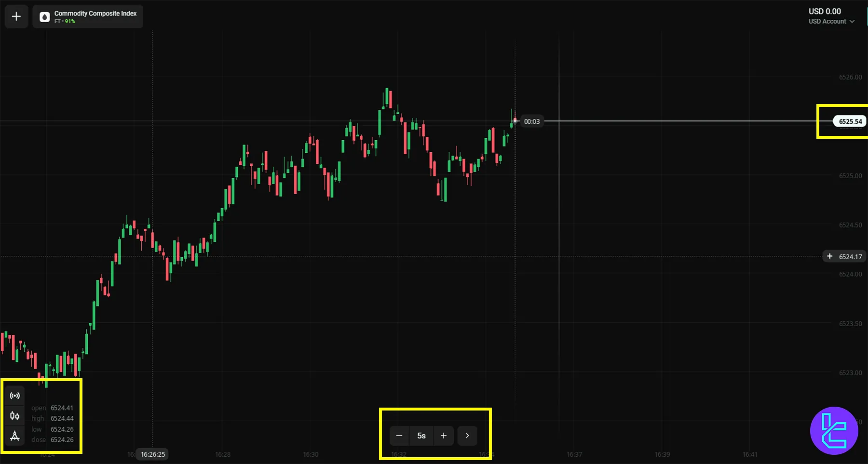
Task: Open the drawing tools compass icon
Action: tap(15, 436)
